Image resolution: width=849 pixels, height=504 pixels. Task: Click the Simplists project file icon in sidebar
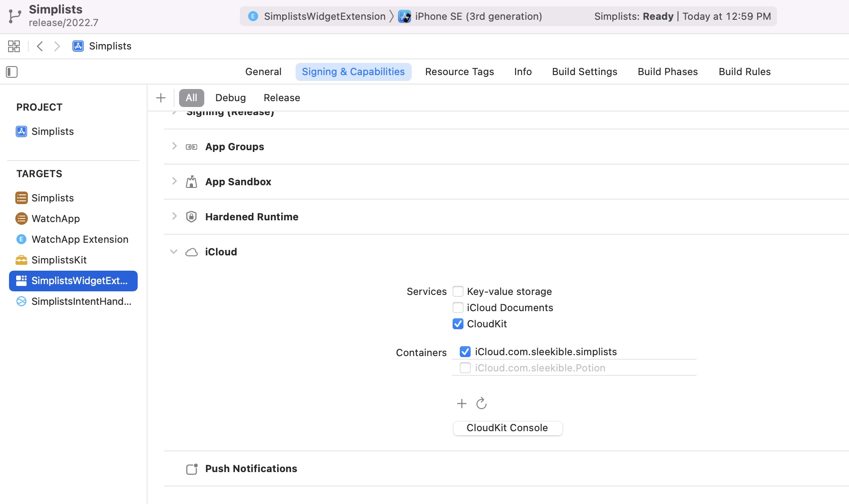[22, 131]
